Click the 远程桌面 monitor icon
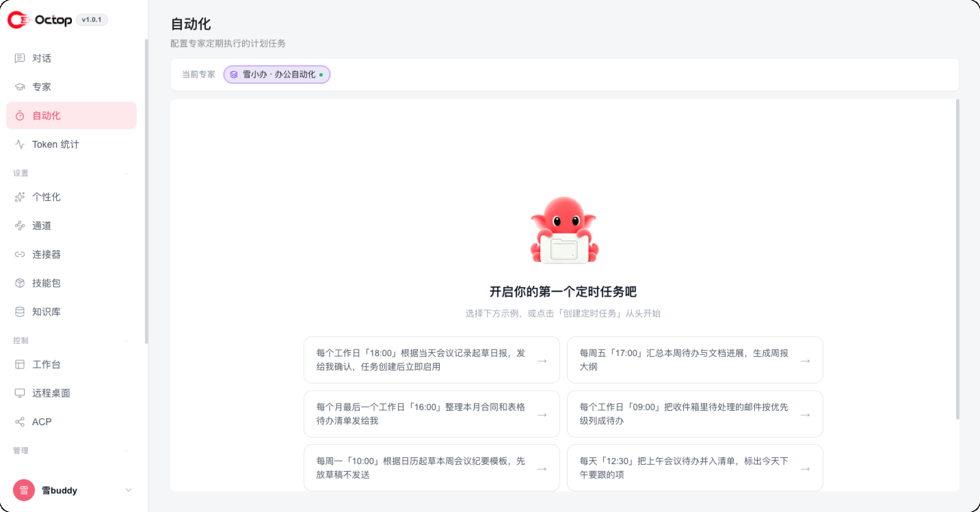 click(20, 393)
